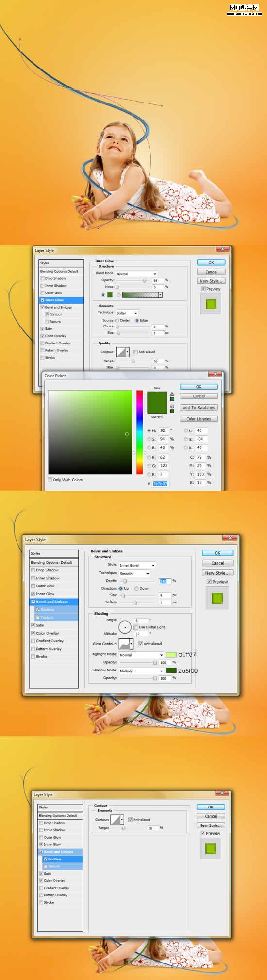Viewport: 267px width, 980px height.
Task: Toggle Preview checkbox in Inner Glow dialog
Action: [203, 289]
